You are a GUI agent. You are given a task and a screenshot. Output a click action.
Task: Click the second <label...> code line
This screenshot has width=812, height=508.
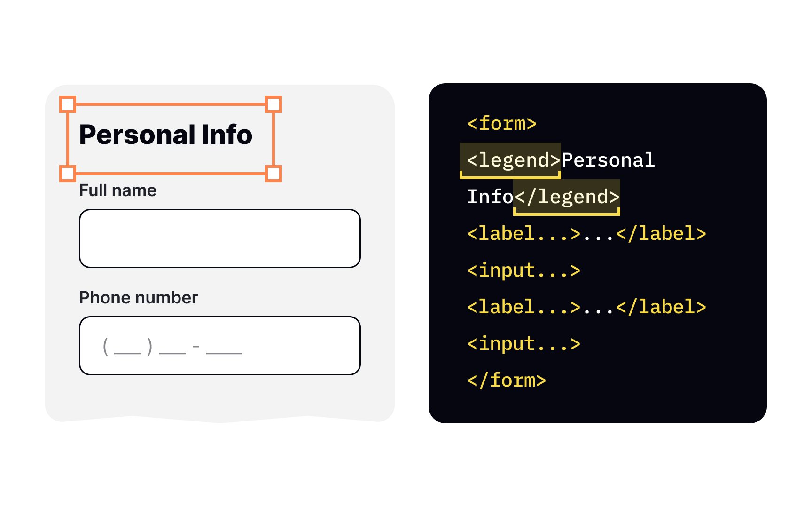coord(587,307)
